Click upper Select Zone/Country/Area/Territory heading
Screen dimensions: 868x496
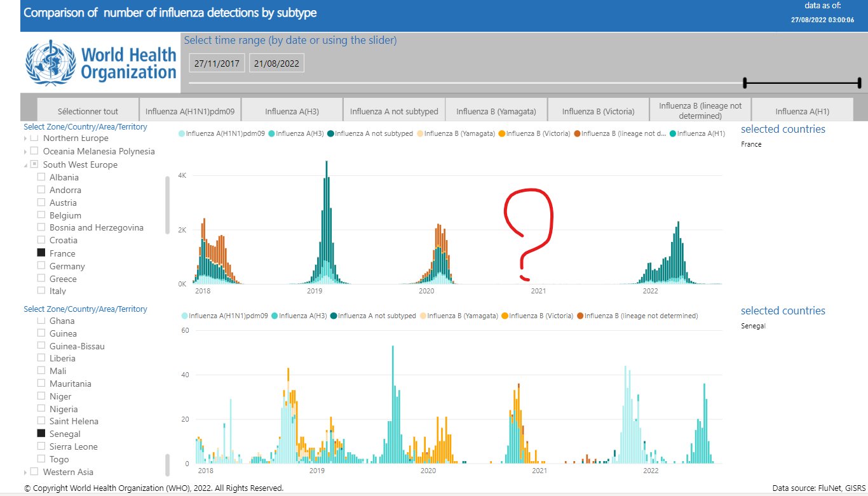(85, 127)
